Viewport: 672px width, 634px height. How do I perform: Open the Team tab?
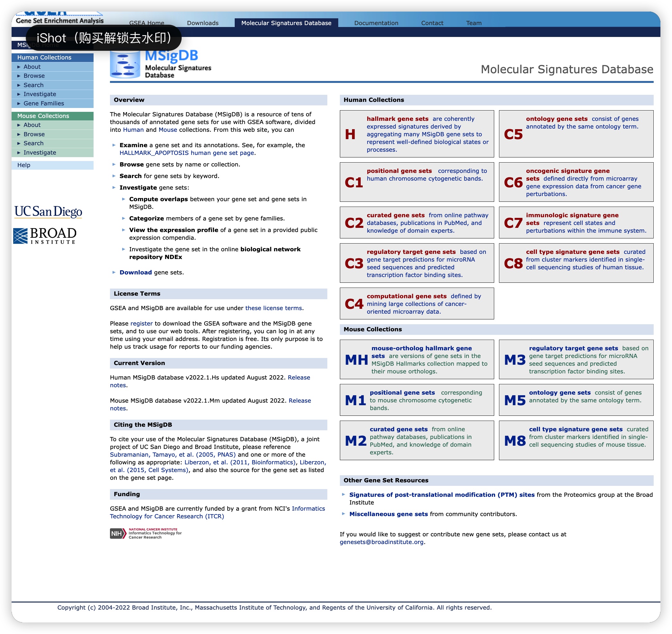(474, 23)
